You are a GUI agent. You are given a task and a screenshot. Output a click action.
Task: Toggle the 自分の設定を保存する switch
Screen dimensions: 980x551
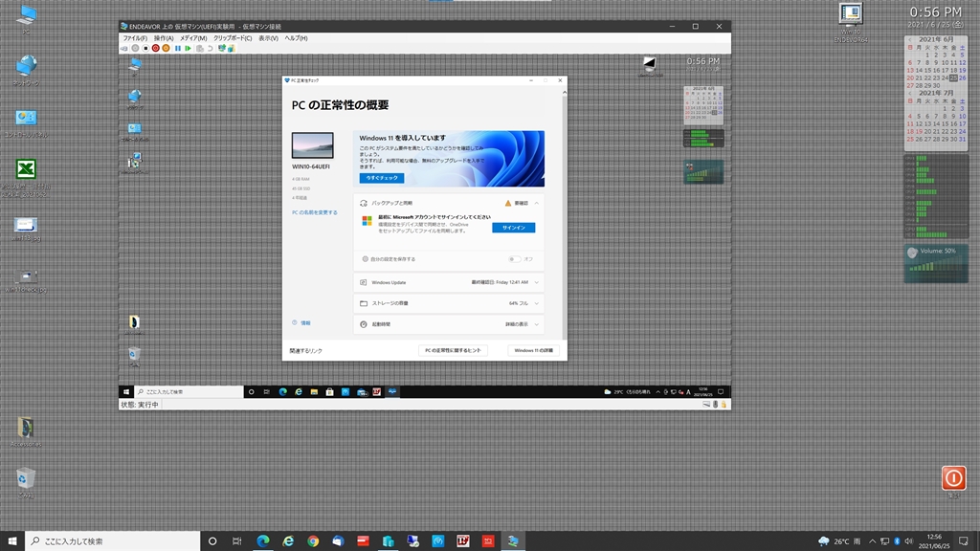click(x=514, y=259)
